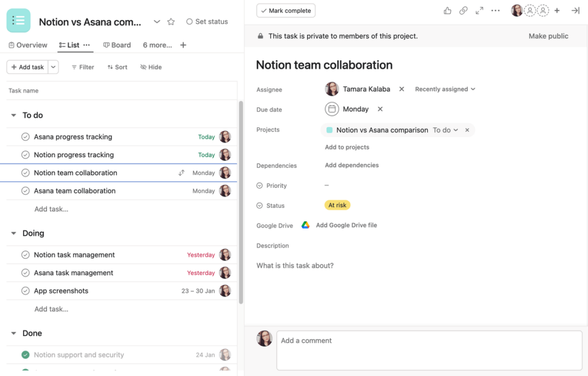Image resolution: width=588 pixels, height=376 pixels.
Task: Open full screen view with the expand arrows icon
Action: (x=479, y=10)
